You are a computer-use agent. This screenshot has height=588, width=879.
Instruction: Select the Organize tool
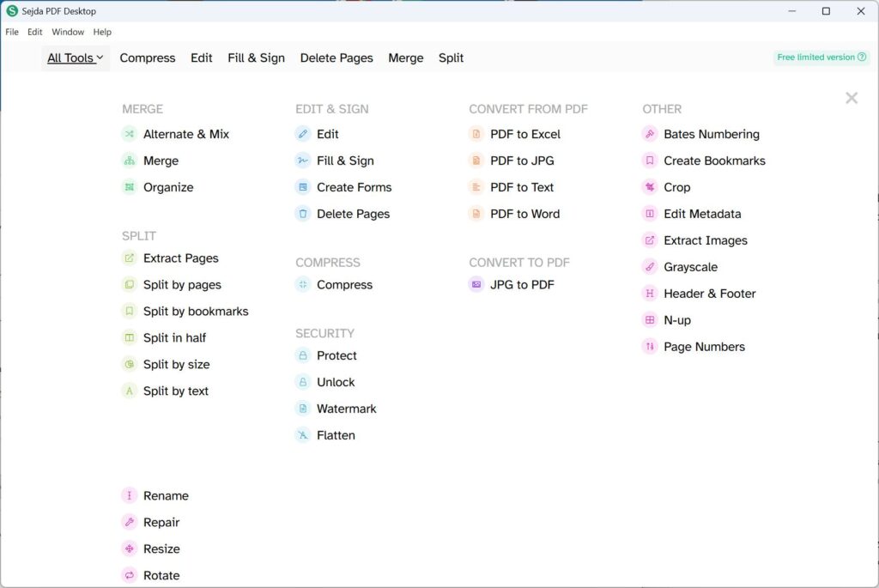(x=168, y=187)
